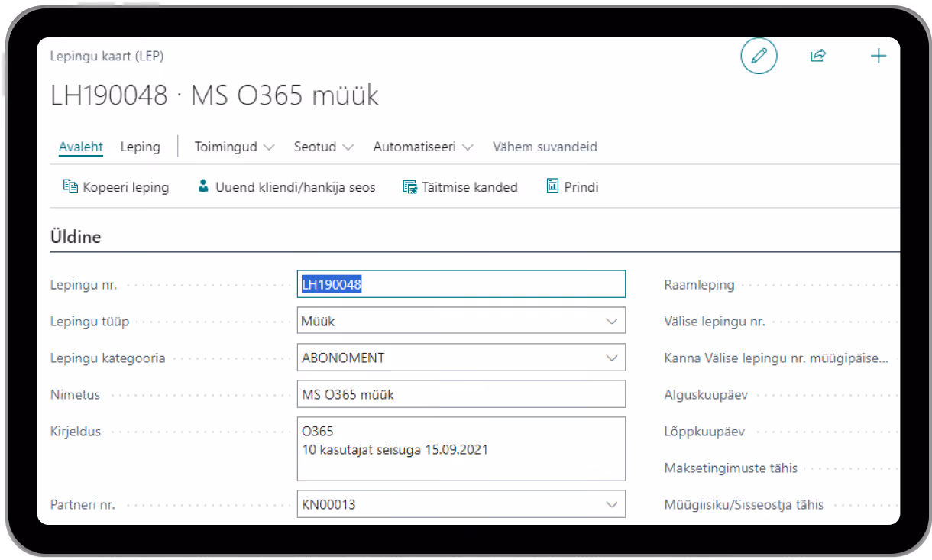Click the Maksetingimuste tähis label

(x=731, y=468)
